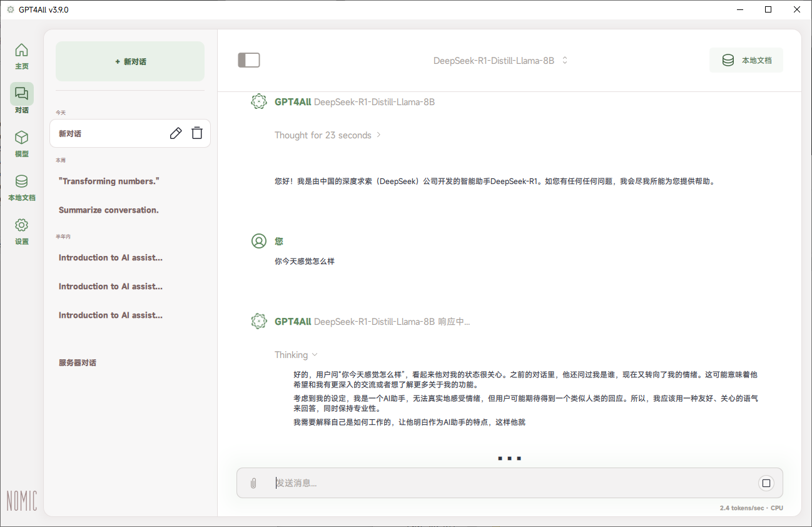Close the GPT4All window
This screenshot has height=527, width=812.
click(797, 9)
